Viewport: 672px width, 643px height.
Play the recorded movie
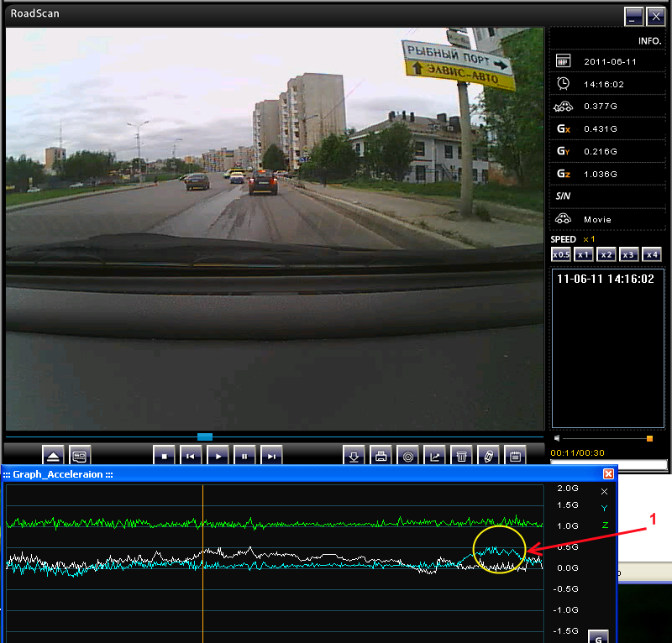pyautogui.click(x=218, y=456)
